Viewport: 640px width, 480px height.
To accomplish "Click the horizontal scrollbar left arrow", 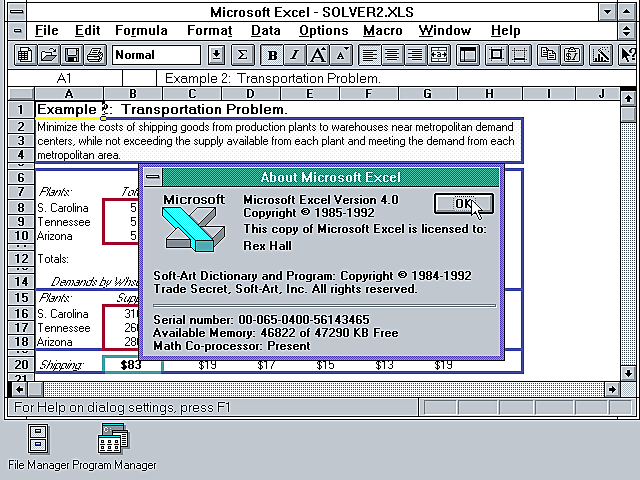I will pyautogui.click(x=19, y=389).
